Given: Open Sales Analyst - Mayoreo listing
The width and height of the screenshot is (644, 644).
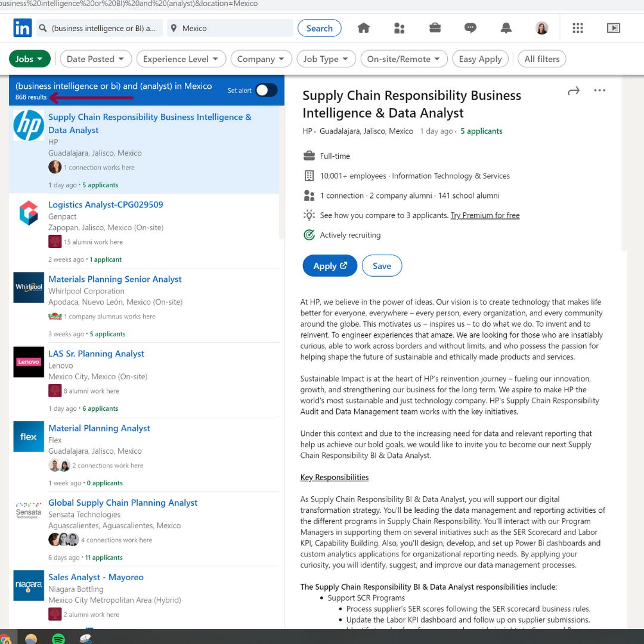Looking at the screenshot, I should tap(95, 577).
